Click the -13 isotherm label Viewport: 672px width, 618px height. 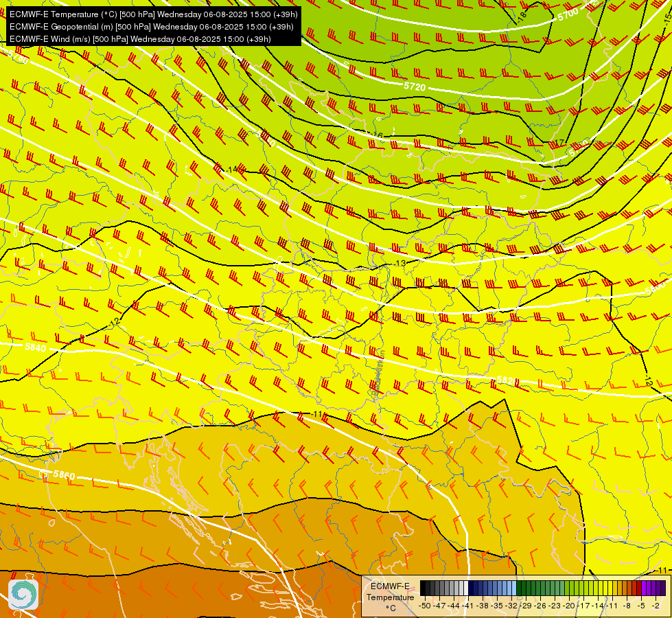pos(399,263)
